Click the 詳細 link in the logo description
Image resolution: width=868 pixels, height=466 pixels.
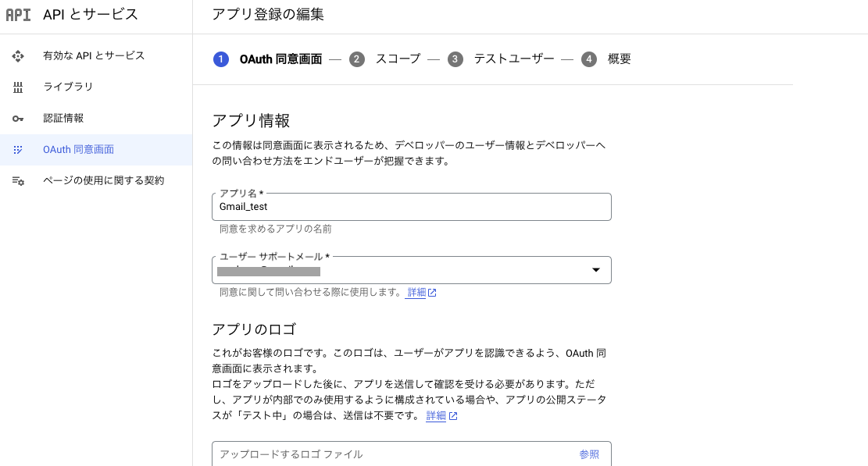point(436,416)
